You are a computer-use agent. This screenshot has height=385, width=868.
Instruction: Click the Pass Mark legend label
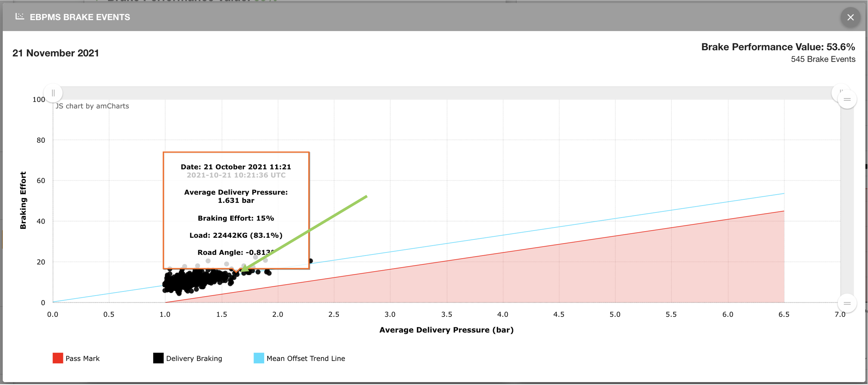pyautogui.click(x=83, y=358)
